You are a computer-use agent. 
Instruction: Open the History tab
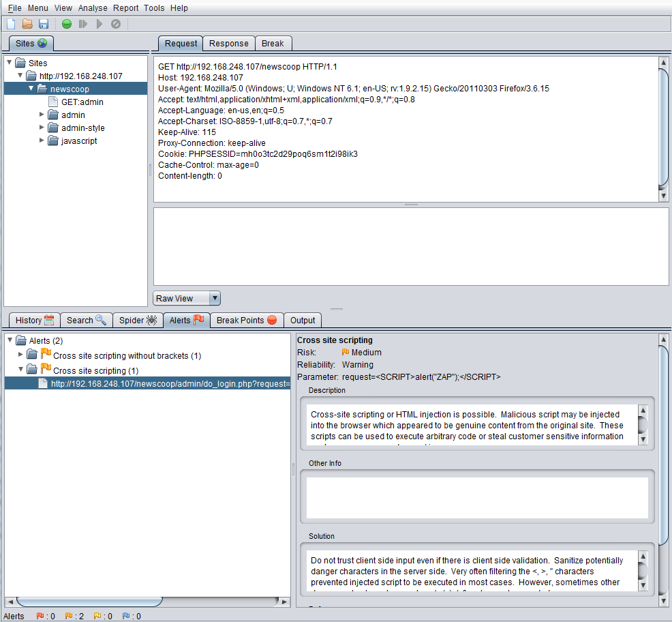[34, 320]
